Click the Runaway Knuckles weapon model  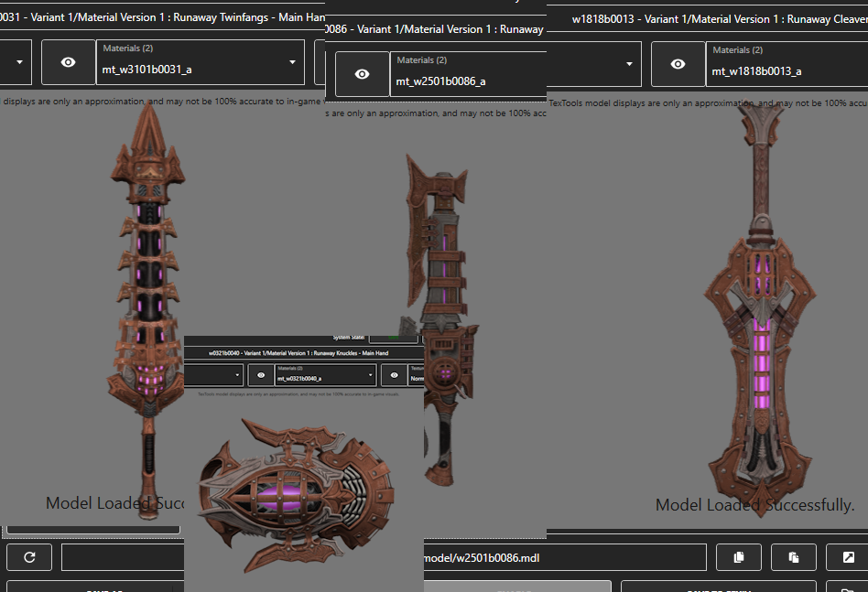point(296,495)
